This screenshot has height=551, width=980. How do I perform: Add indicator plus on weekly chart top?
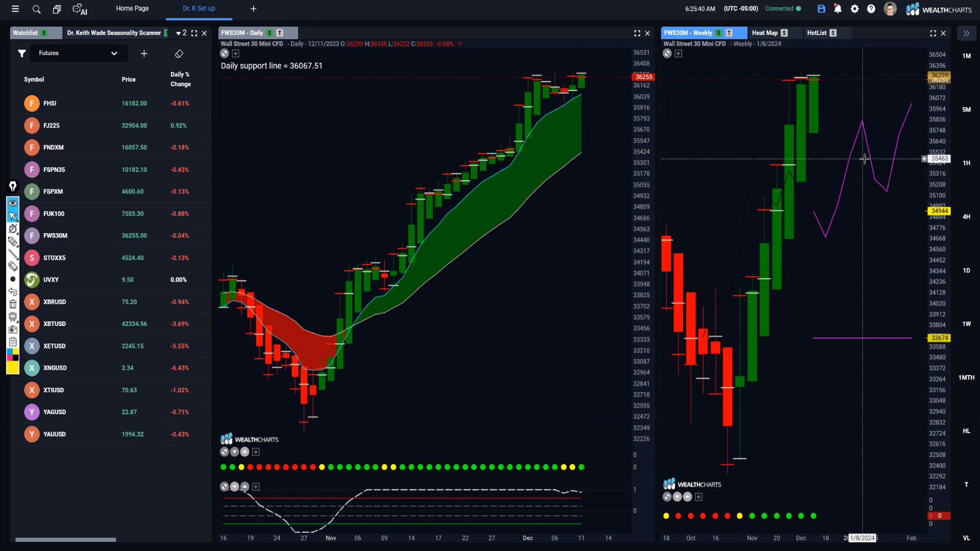pyautogui.click(x=678, y=54)
